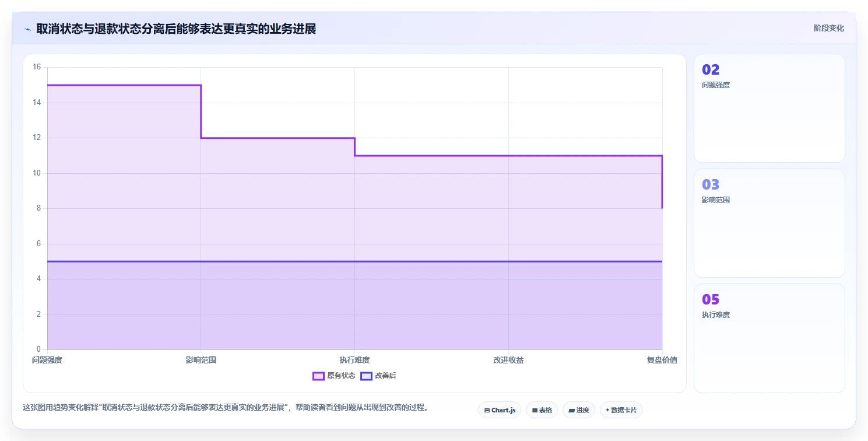Click the 数据卡片 chip
The width and height of the screenshot is (868, 441).
click(621, 410)
